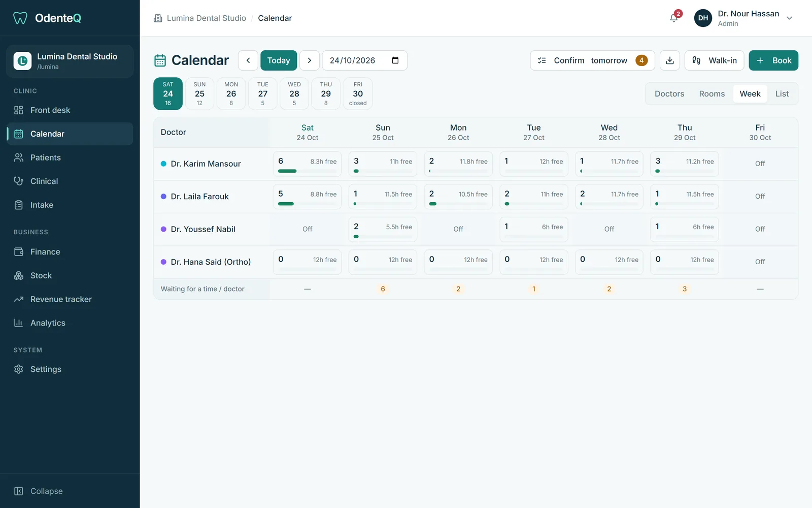Open Clinical section in sidebar

tap(70, 181)
